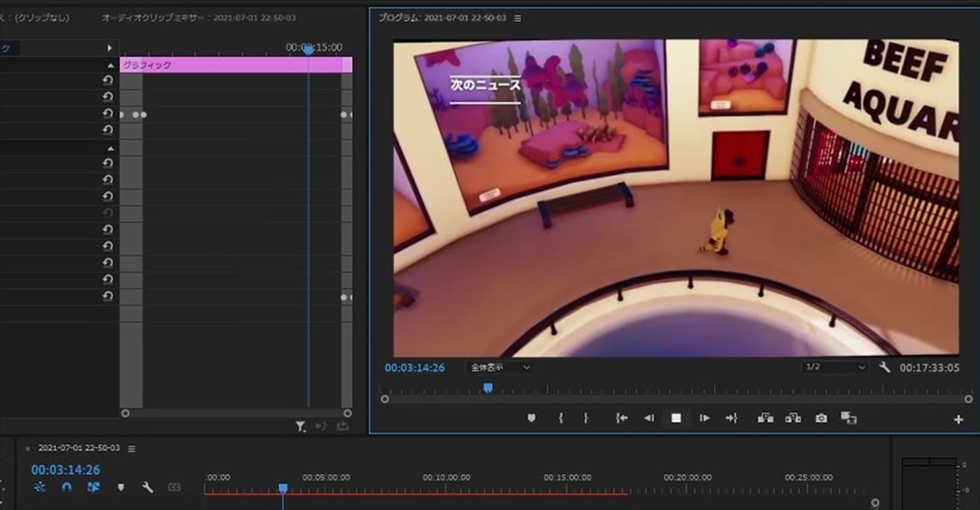Click the 00:05:00:00 mark on timeline ruler
The image size is (980, 510).
(x=326, y=477)
